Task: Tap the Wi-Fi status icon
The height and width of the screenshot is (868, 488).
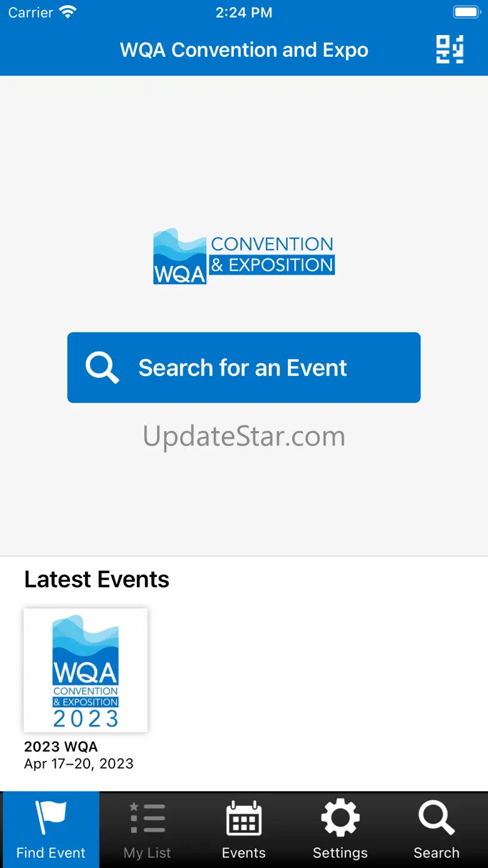Action: [x=68, y=12]
